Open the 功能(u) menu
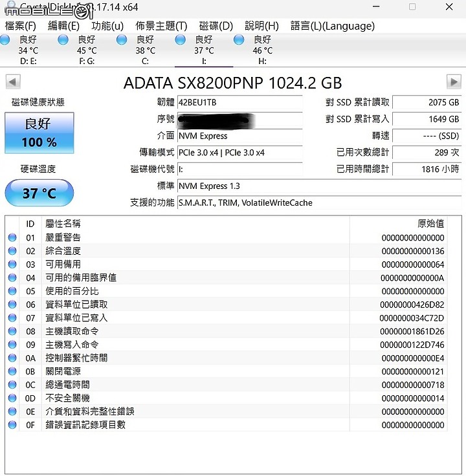Screen dimensions: 466x476 point(107,26)
